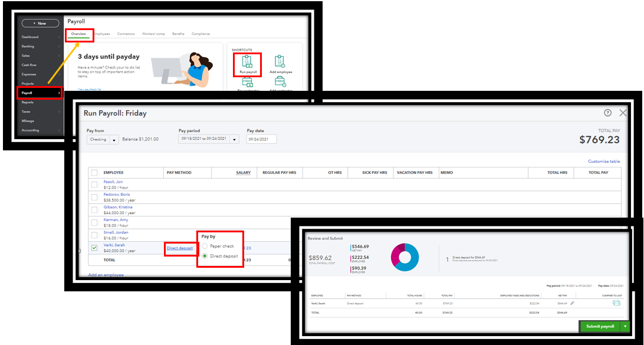The height and width of the screenshot is (345, 644).
Task: Check the box for Gibson, Kristina
Action: (x=94, y=210)
